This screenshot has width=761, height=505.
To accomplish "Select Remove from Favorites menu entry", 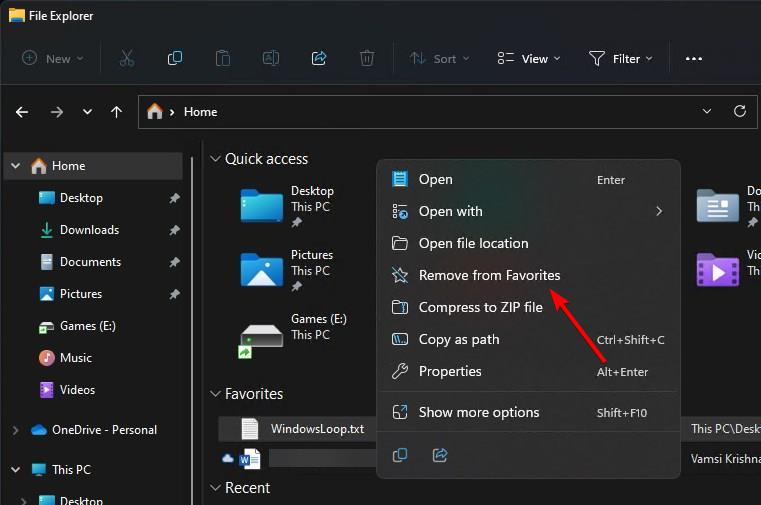I will 489,275.
